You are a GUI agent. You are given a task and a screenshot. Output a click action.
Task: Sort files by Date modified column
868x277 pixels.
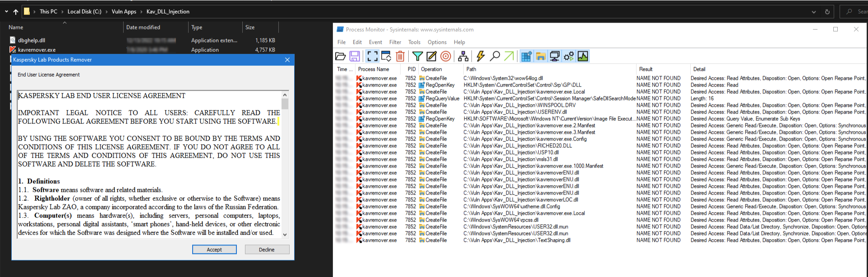(156, 27)
